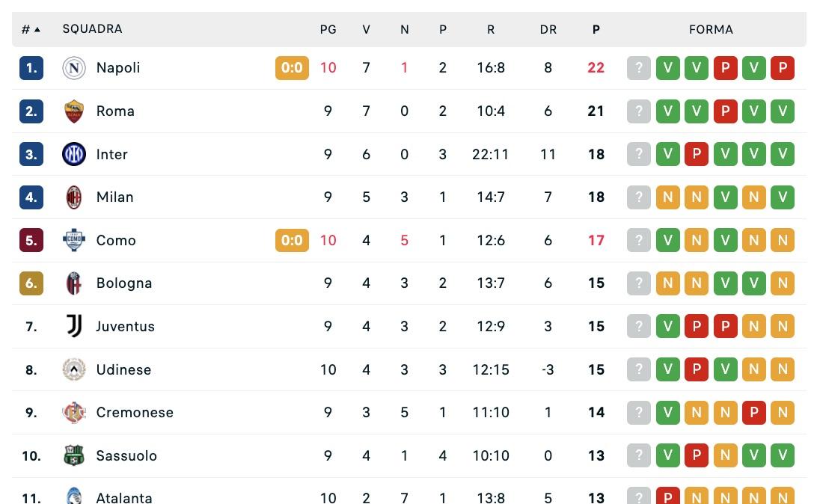Sort standings by PG column header
Image resolution: width=817 pixels, height=504 pixels.
328,28
